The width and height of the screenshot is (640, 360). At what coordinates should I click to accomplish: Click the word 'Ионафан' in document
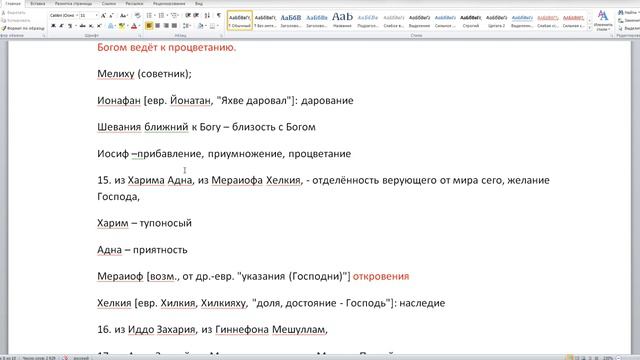click(119, 100)
